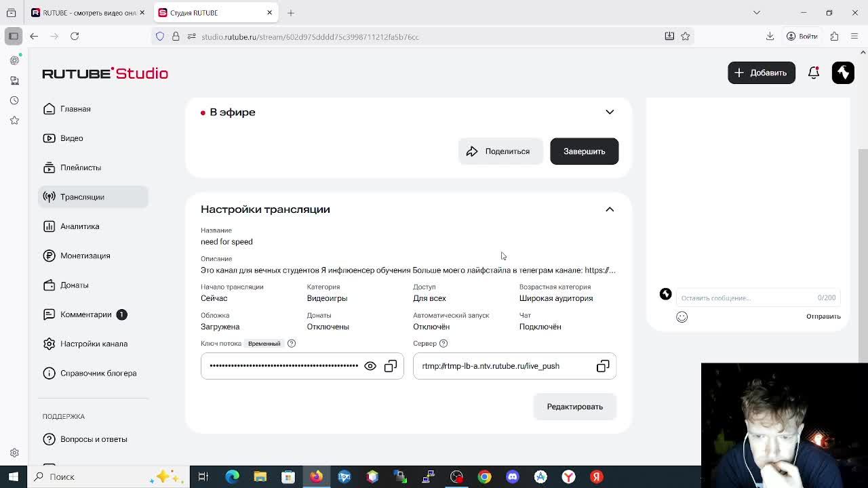This screenshot has width=868, height=488.
Task: Click Отправить in the chat
Action: (823, 317)
